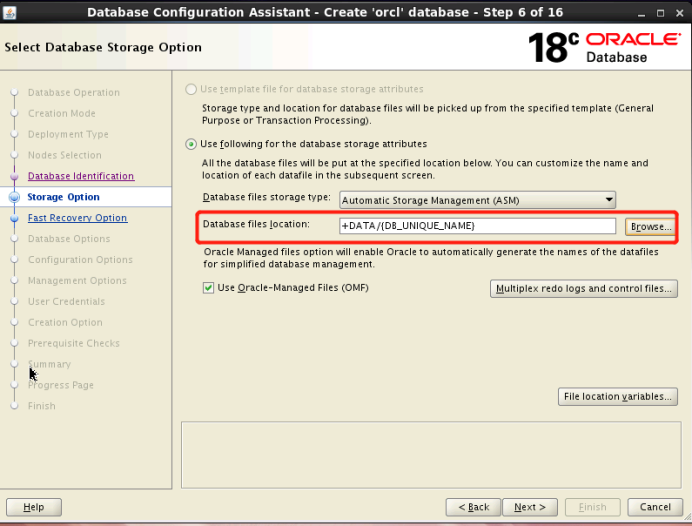Image resolution: width=692 pixels, height=526 pixels.
Task: Click the Fast Recovery Option step bullet
Action: [x=14, y=218]
